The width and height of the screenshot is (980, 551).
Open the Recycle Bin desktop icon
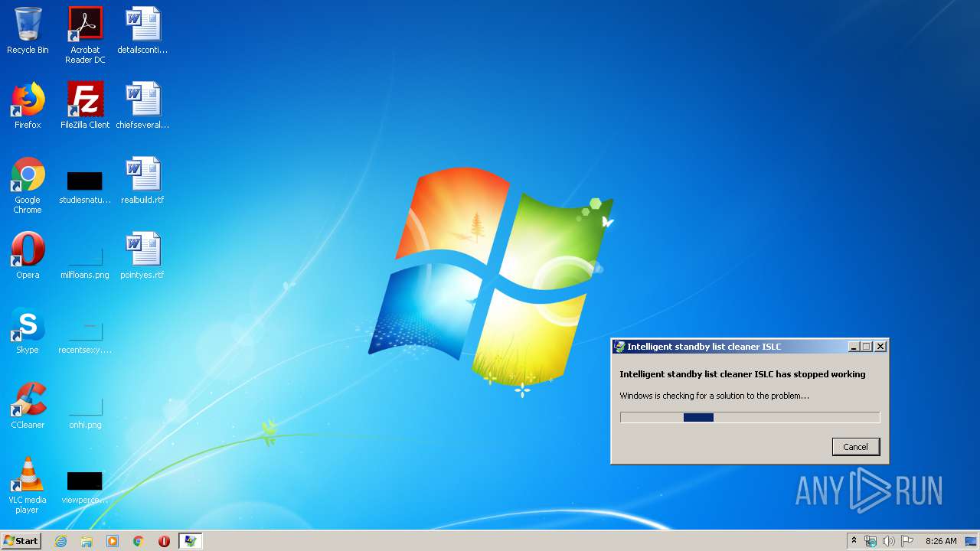coord(28,31)
